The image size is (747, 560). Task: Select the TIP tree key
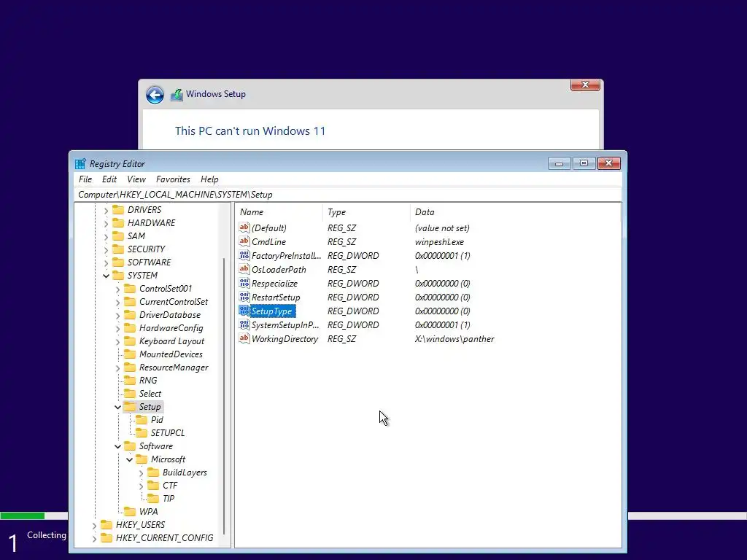coord(169,498)
